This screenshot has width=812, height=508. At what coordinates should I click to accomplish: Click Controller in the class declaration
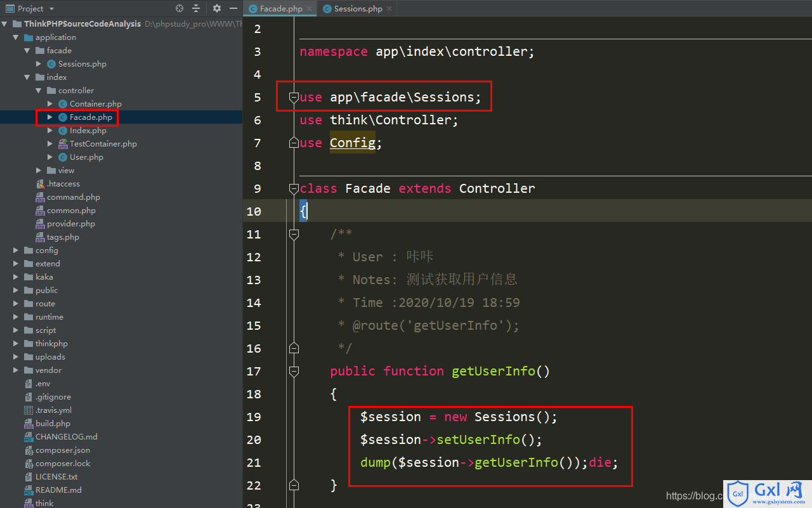pyautogui.click(x=497, y=188)
